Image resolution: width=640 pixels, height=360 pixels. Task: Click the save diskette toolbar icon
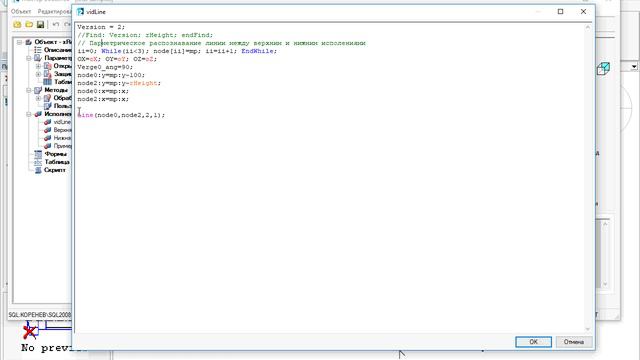tap(40, 24)
